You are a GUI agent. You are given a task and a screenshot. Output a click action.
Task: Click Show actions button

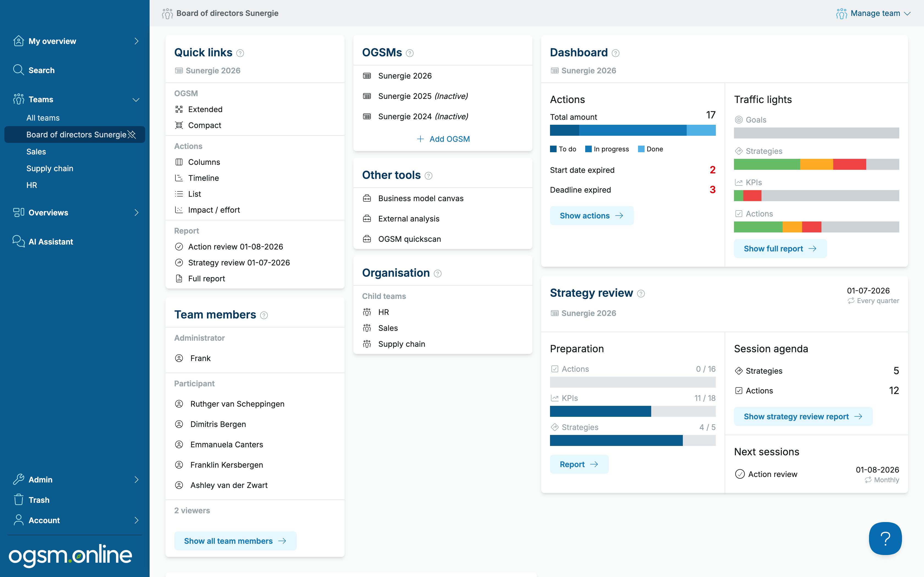pos(592,216)
